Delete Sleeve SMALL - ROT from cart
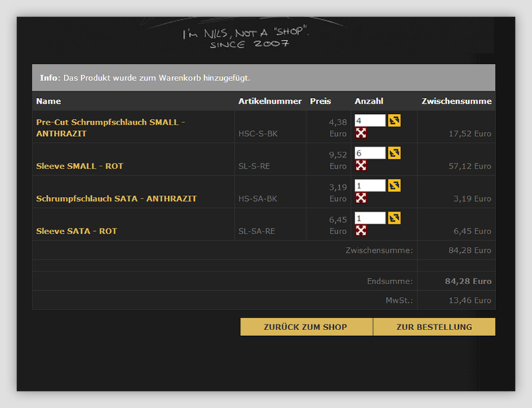The width and height of the screenshot is (532, 408). [361, 166]
